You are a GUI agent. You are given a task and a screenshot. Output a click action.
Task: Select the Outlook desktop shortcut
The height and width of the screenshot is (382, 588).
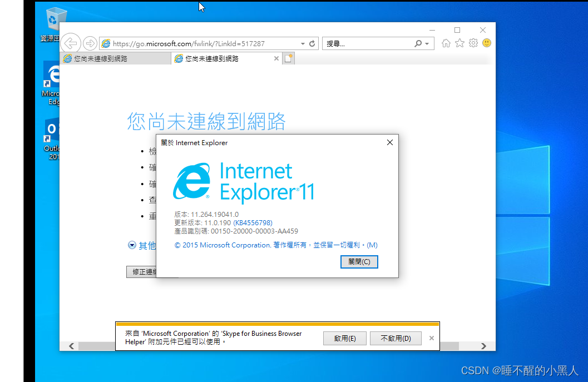(51, 139)
